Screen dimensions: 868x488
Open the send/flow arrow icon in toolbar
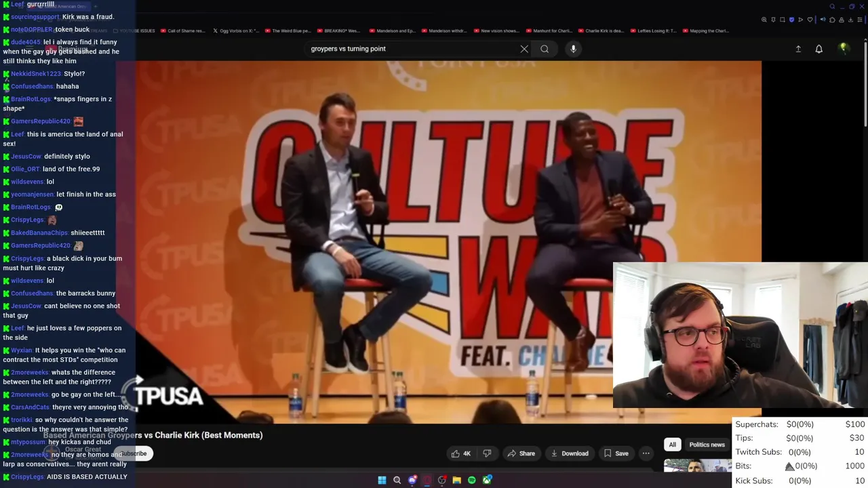[x=801, y=20]
